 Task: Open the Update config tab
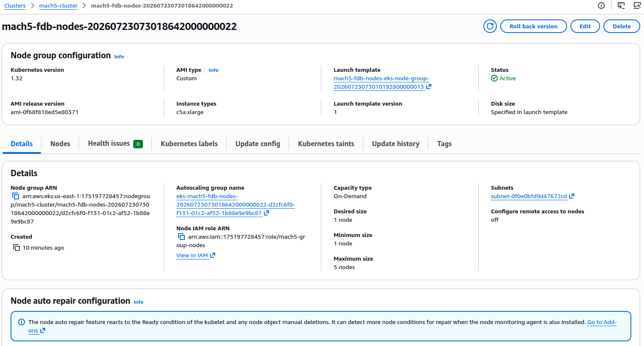(x=258, y=144)
